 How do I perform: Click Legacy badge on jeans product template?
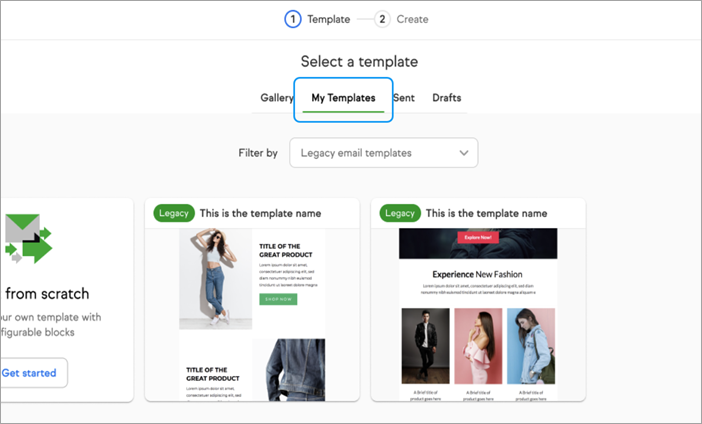174,213
